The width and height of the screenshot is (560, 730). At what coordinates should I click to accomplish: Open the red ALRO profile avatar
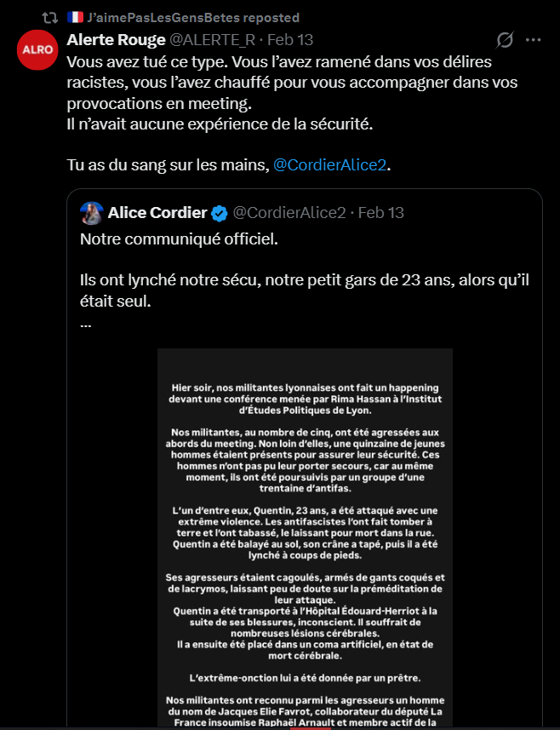tap(36, 51)
